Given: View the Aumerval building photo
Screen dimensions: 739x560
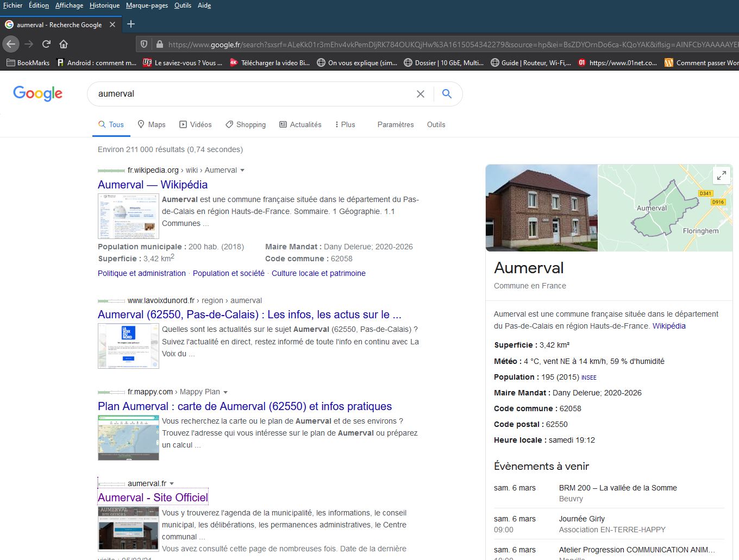Looking at the screenshot, I should (542, 208).
